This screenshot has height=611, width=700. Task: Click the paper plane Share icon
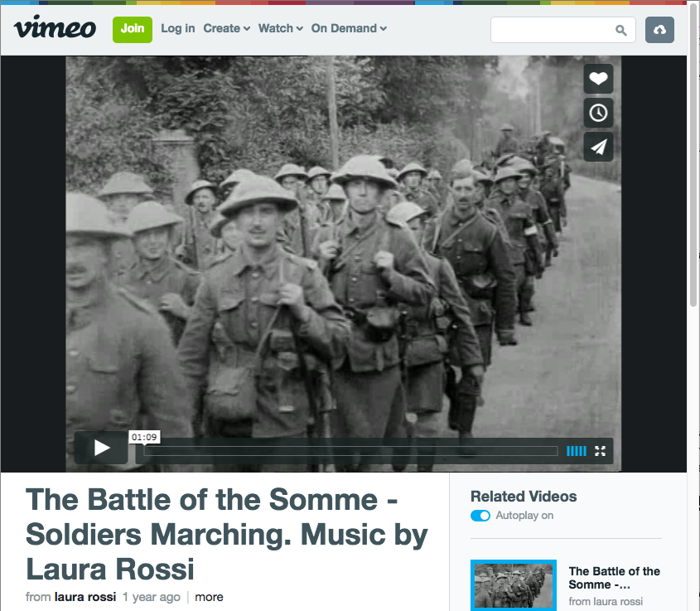pos(598,147)
